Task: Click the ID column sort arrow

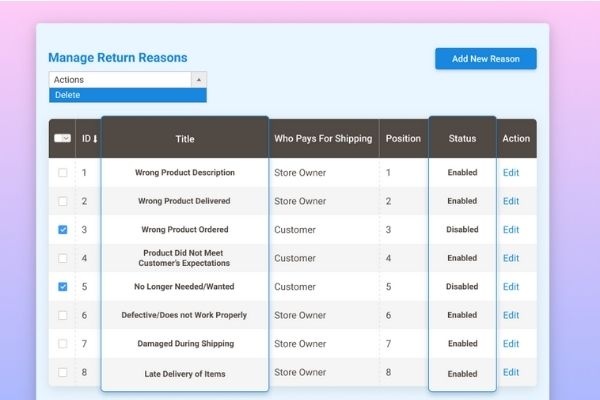Action: [95, 139]
